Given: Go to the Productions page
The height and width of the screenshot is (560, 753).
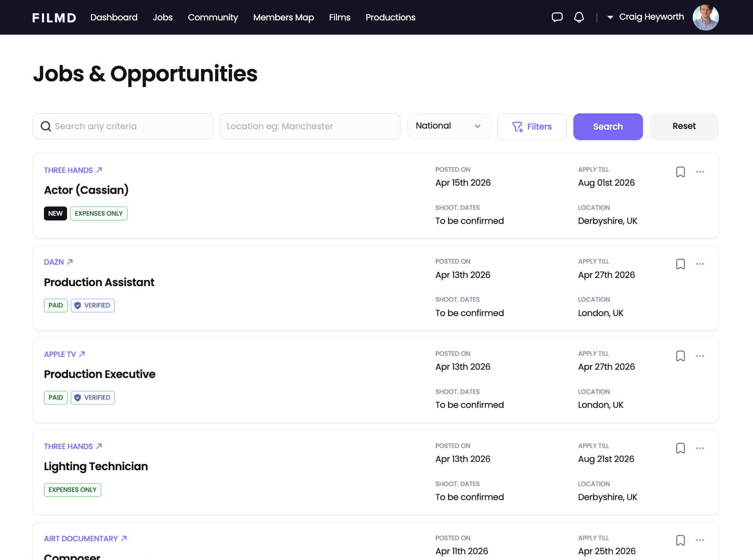Looking at the screenshot, I should click(390, 17).
